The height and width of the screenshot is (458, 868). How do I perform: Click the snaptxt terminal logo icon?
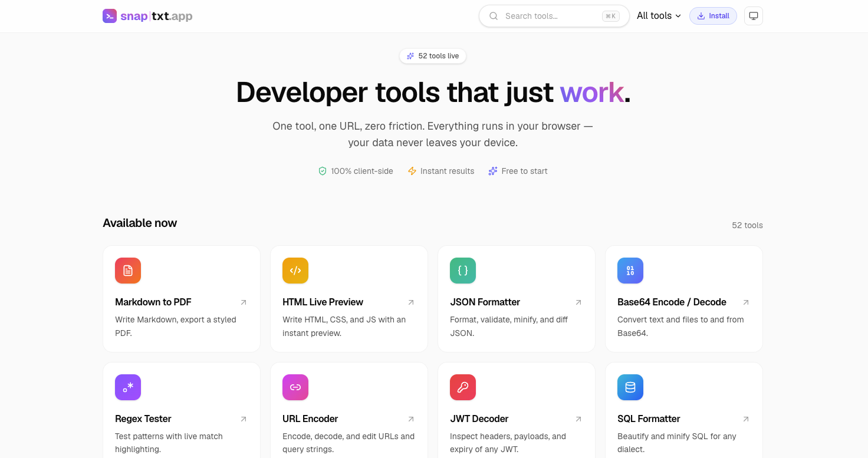(x=110, y=16)
